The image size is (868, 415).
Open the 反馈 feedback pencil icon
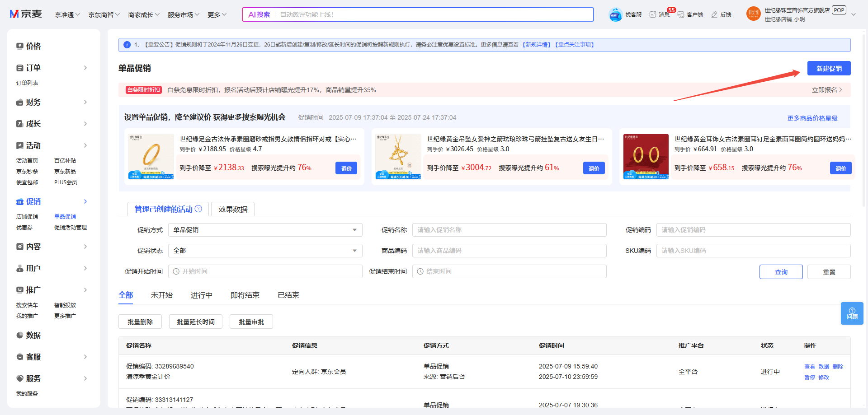[x=714, y=15]
